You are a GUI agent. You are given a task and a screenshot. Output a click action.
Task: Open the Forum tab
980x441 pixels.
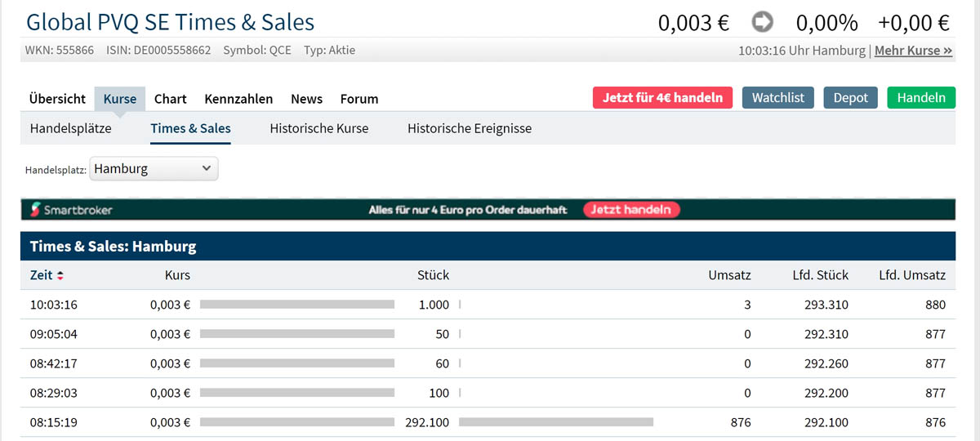[x=359, y=99]
